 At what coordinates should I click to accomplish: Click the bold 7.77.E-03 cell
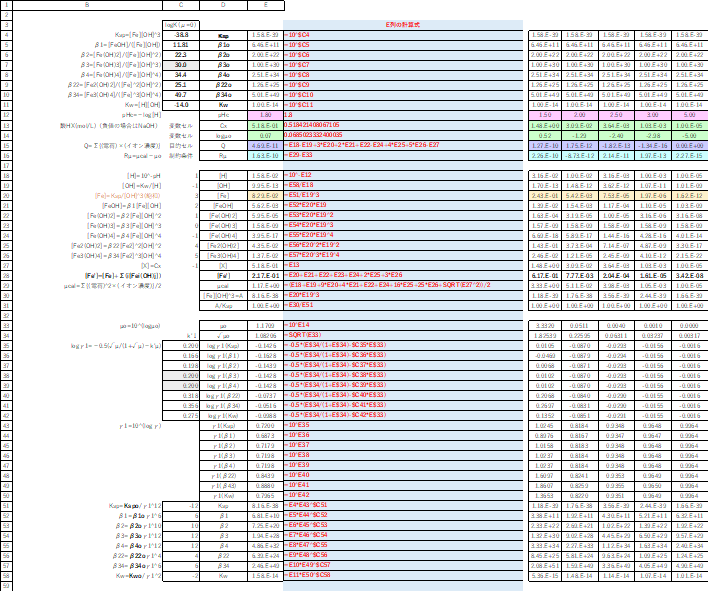point(580,275)
